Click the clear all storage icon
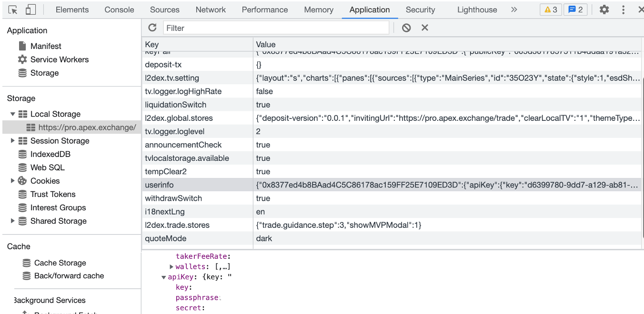Viewport: 644px width, 314px height. point(406,28)
